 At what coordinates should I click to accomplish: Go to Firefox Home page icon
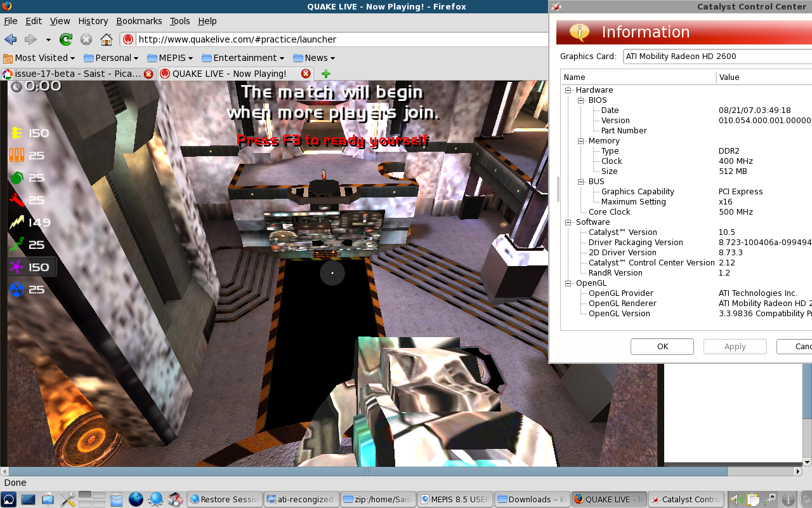[x=107, y=39]
